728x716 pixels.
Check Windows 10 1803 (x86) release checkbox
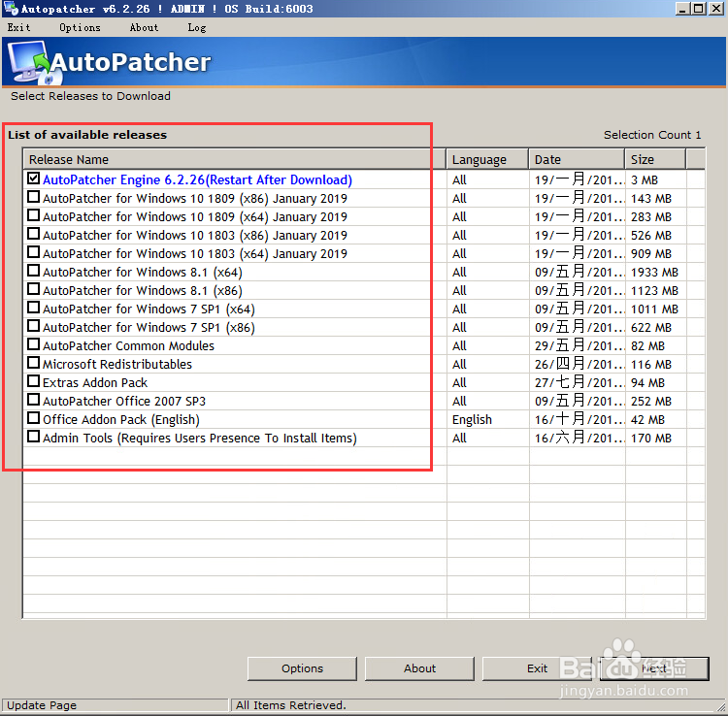pyautogui.click(x=33, y=234)
